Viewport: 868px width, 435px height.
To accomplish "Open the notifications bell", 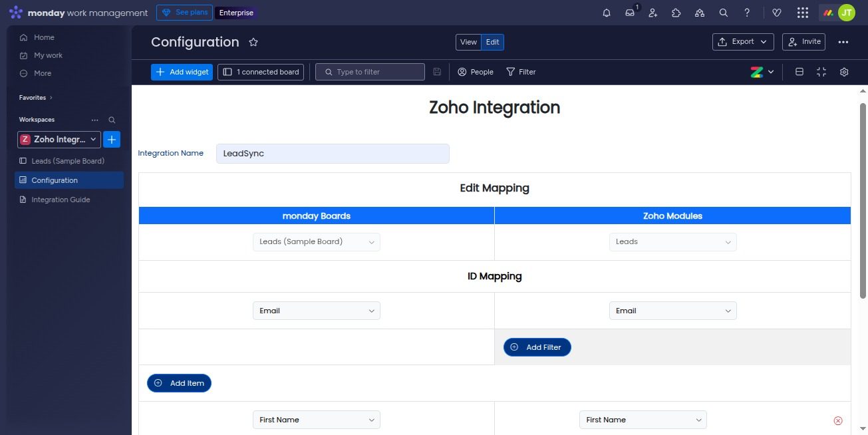I will (606, 13).
